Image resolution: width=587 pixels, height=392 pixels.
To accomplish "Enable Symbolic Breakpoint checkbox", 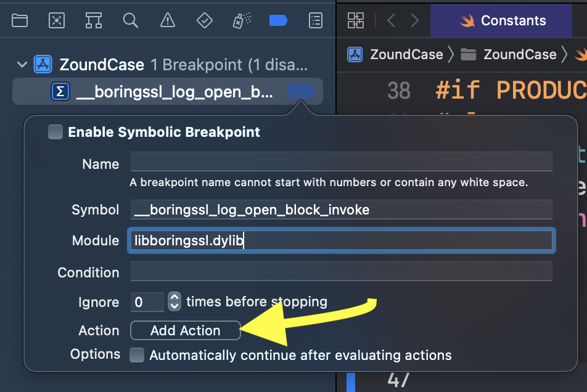I will pos(55,132).
